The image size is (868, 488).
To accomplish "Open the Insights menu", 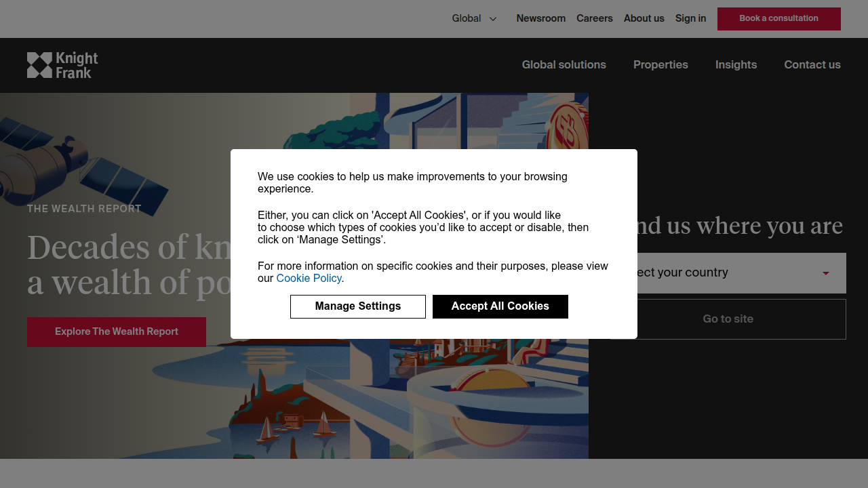I will click(x=736, y=65).
